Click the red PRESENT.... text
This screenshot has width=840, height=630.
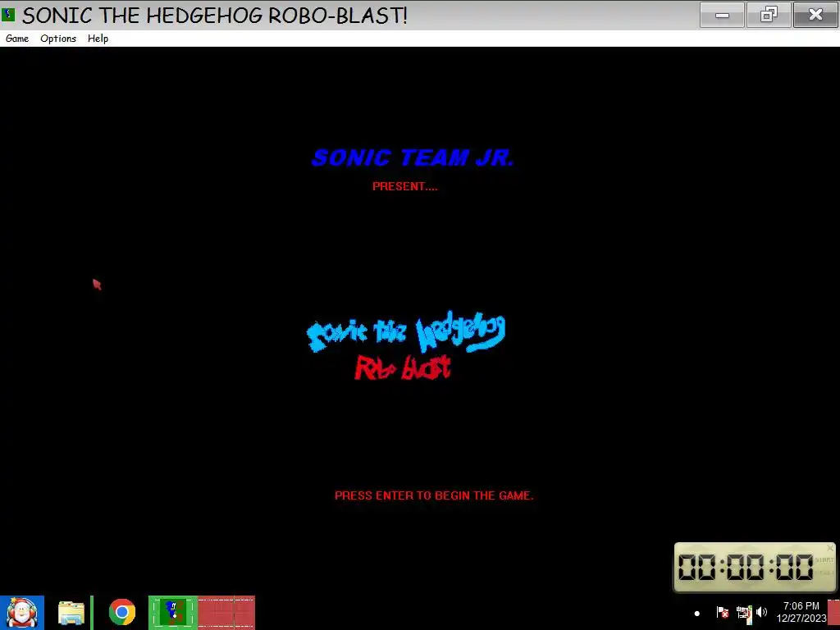(405, 186)
